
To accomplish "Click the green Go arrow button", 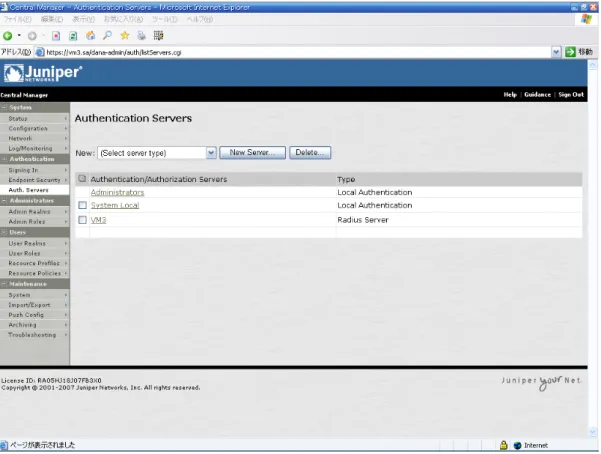I will 570,52.
